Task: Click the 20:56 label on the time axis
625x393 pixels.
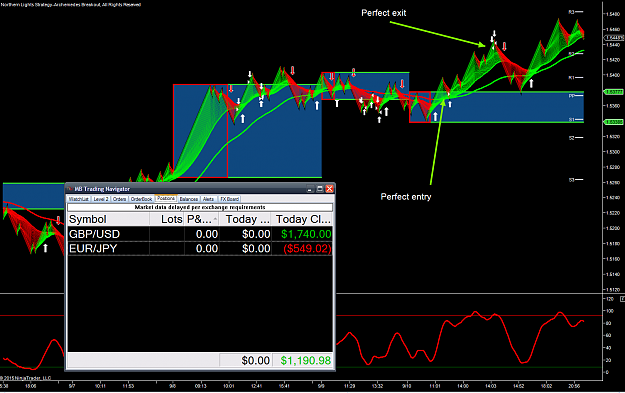Action: [574, 386]
